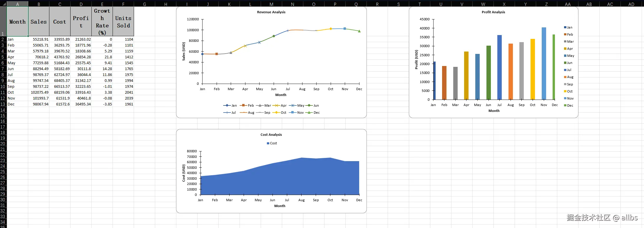644x228 pixels.
Task: Click the Oct diamond marker on the revenue line
Action: point(331,29)
